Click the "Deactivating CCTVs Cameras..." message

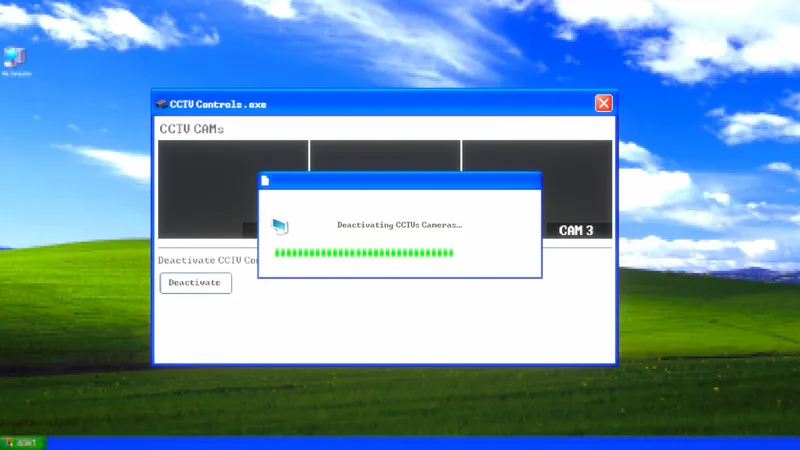point(399,225)
